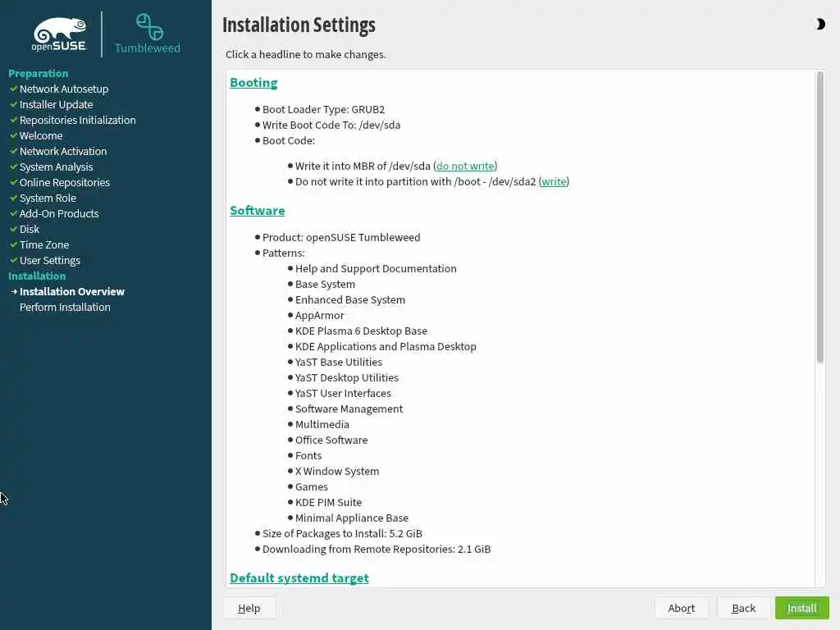Click 'Help and Support Documentation' pattern
Screen dimensions: 840x630
(376, 268)
